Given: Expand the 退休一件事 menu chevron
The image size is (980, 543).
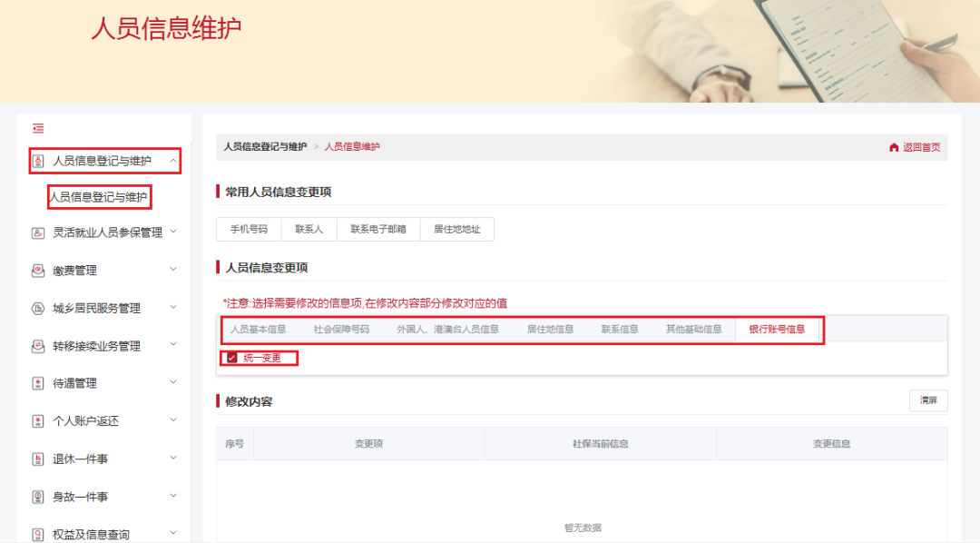Looking at the screenshot, I should click(173, 459).
